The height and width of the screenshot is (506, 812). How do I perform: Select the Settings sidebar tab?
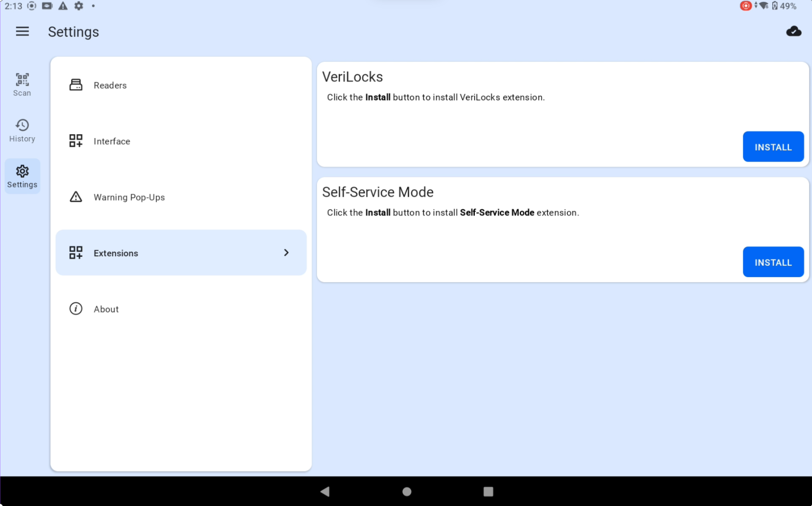tap(22, 176)
